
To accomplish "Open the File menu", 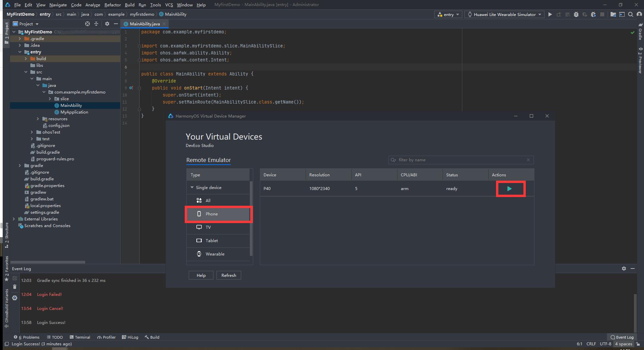I will coord(17,5).
